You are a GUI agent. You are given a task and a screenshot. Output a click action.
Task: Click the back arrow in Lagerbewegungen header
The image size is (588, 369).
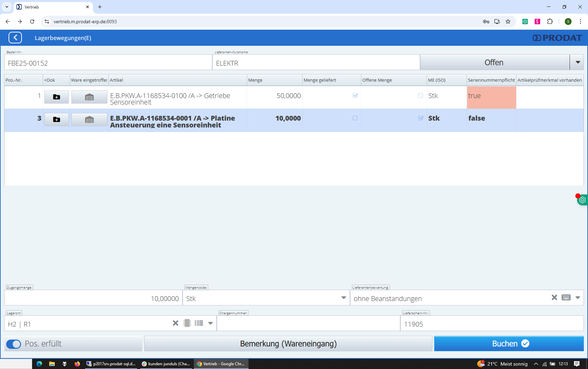15,38
